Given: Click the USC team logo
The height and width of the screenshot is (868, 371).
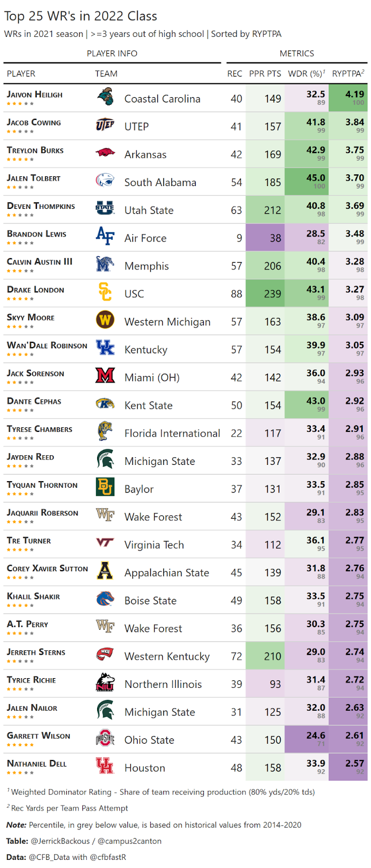Looking at the screenshot, I should tap(105, 292).
